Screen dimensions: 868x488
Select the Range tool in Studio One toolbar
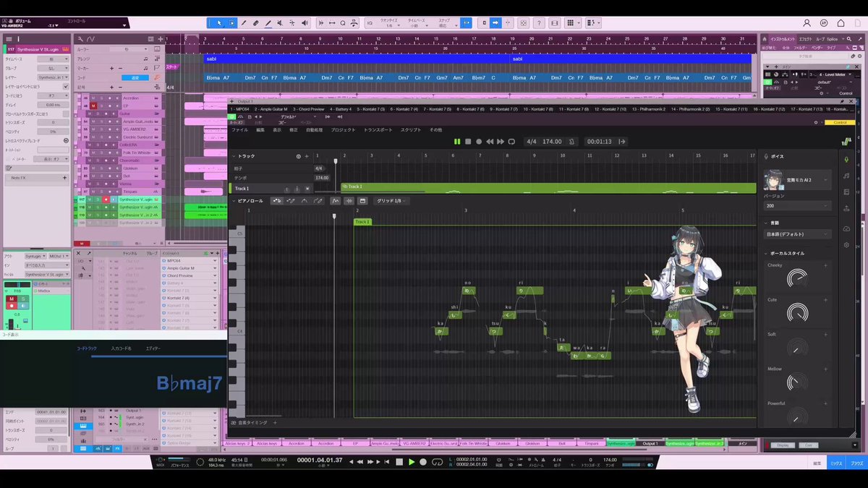point(231,23)
